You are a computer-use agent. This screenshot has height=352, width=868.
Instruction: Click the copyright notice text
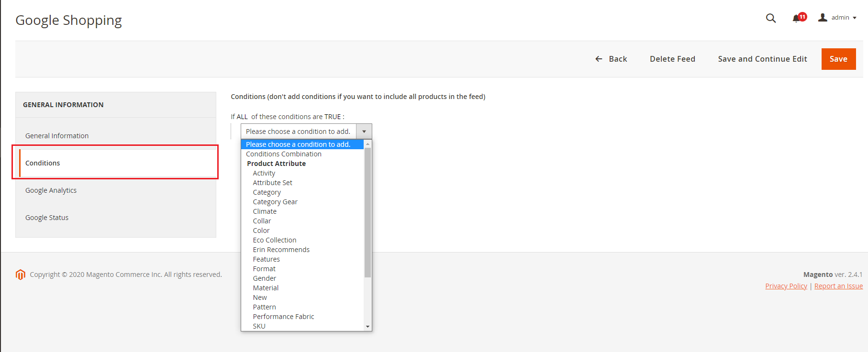[126, 275]
